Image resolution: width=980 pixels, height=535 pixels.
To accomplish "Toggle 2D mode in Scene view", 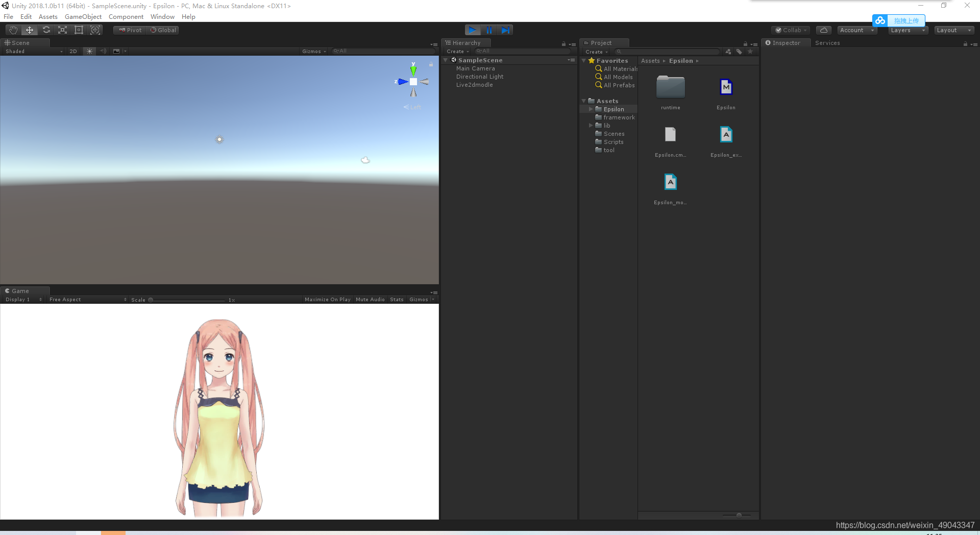I will [x=73, y=52].
